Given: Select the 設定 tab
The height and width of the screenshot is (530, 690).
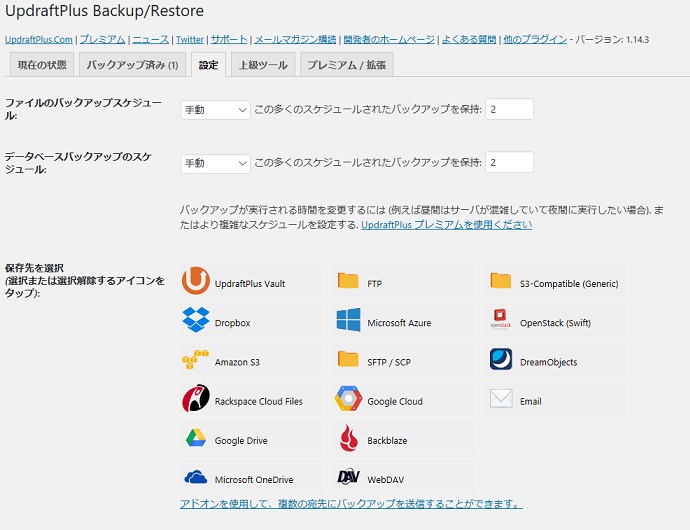Looking at the screenshot, I should (209, 65).
